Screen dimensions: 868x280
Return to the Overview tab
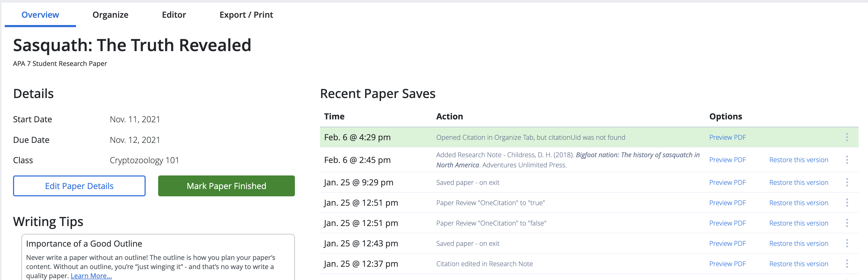pos(40,15)
